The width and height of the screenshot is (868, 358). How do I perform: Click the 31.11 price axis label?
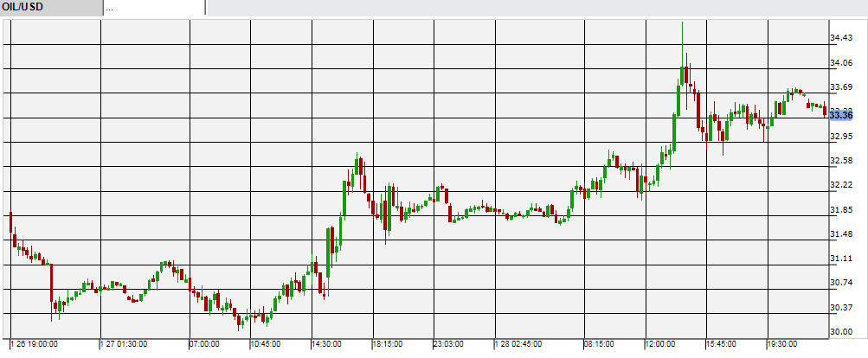[x=842, y=259]
